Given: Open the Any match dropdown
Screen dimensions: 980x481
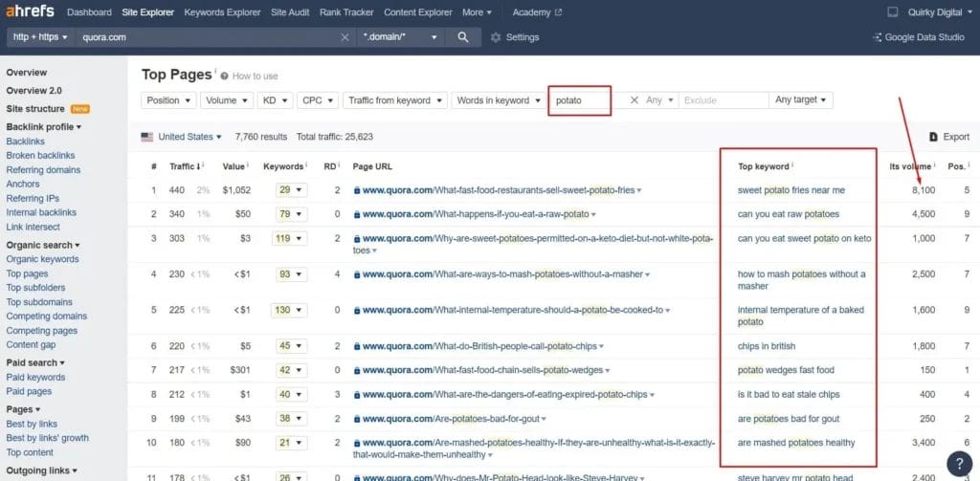Looking at the screenshot, I should click(x=660, y=100).
